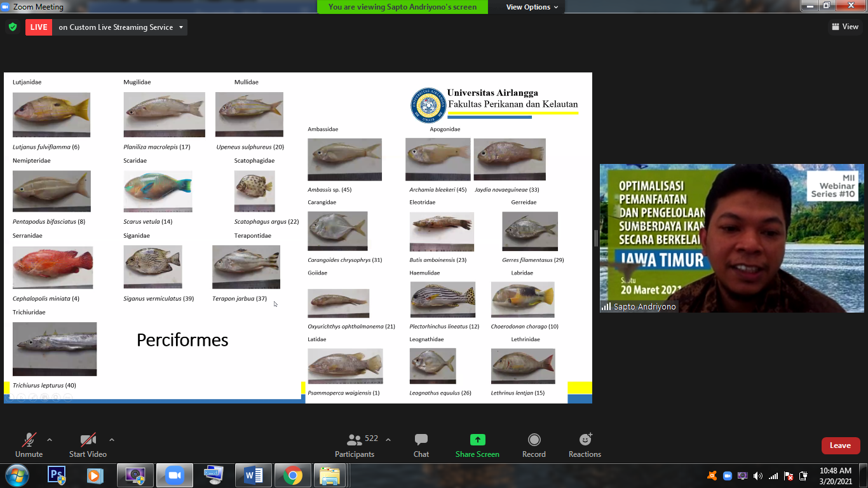Open the Reactions menu

pyautogui.click(x=585, y=445)
